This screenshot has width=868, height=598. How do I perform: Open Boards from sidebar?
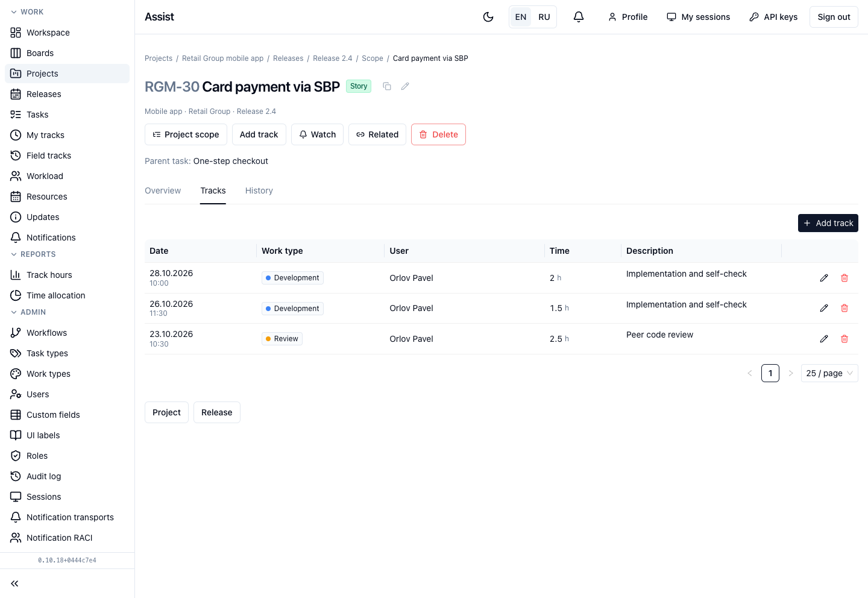click(x=67, y=53)
